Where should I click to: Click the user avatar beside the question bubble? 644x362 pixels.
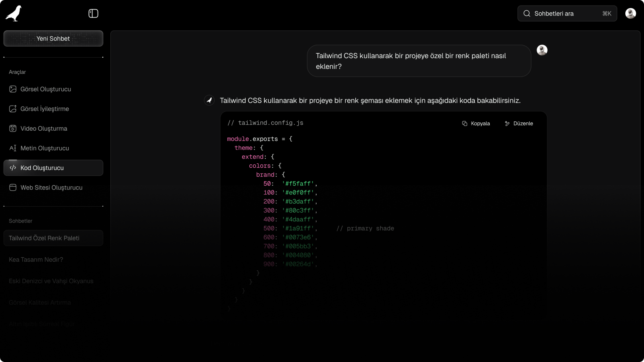[x=542, y=50]
